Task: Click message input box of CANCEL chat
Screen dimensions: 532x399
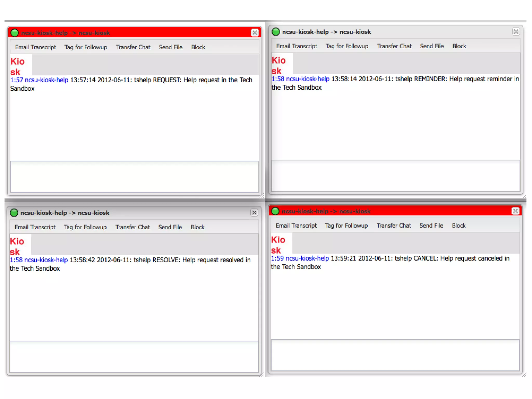Action: coord(395,355)
